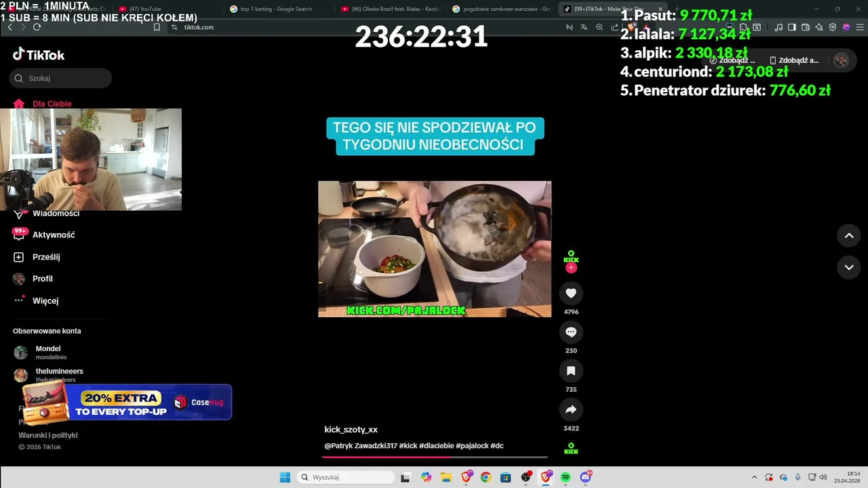Click the zoom magnifier icon in toolbar

tap(599, 27)
